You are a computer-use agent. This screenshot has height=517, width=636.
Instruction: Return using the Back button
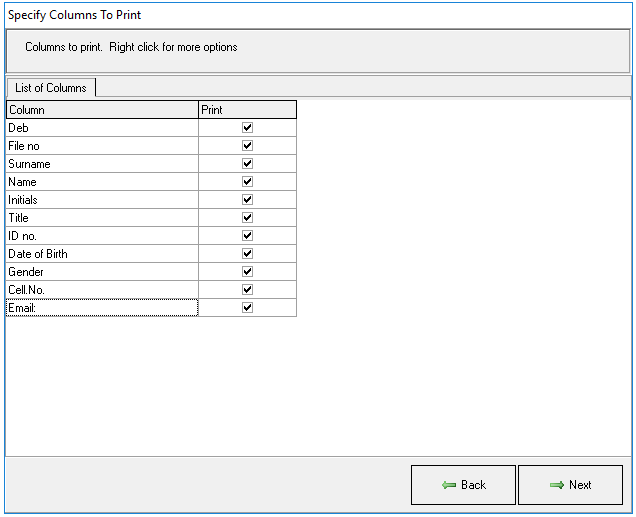pos(463,485)
